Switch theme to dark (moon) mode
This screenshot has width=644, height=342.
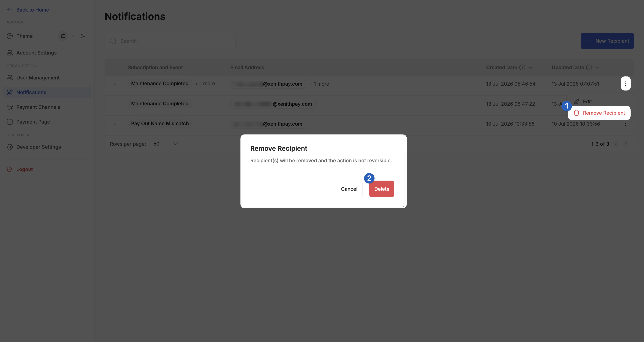[83, 36]
